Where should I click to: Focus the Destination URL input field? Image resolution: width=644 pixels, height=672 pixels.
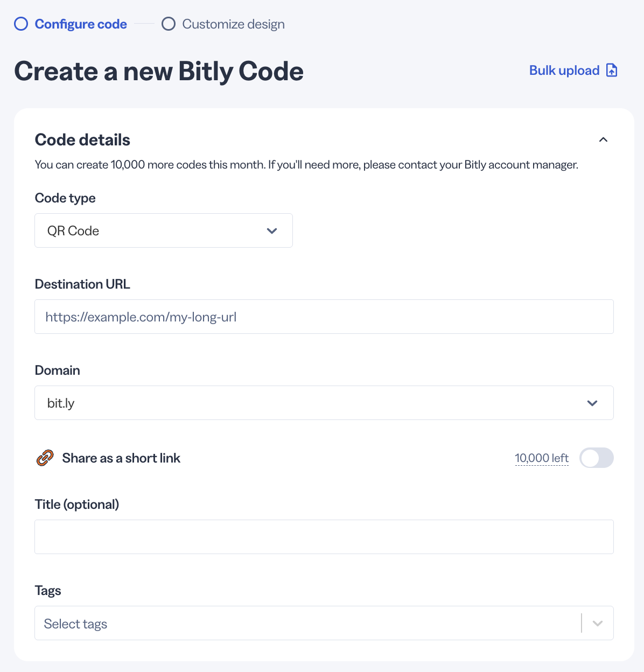pyautogui.click(x=324, y=317)
